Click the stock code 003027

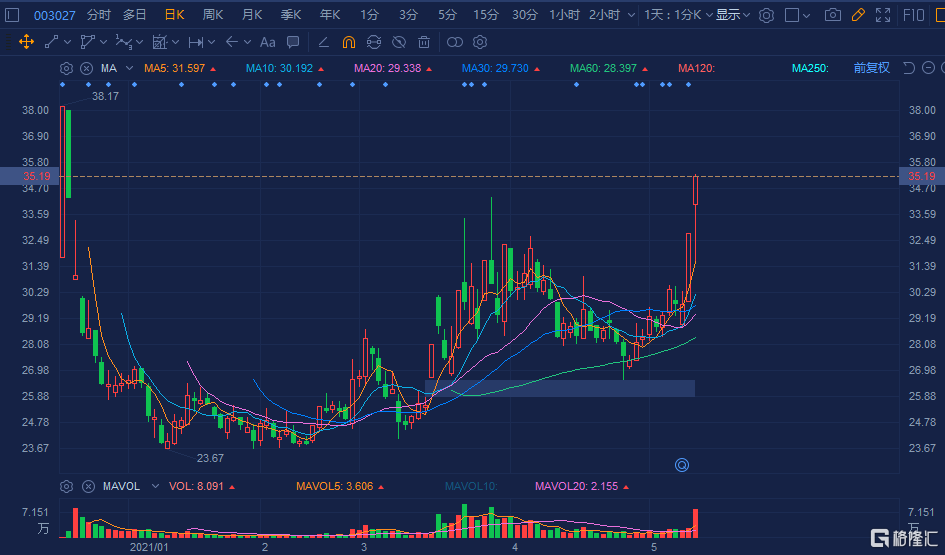coord(54,16)
